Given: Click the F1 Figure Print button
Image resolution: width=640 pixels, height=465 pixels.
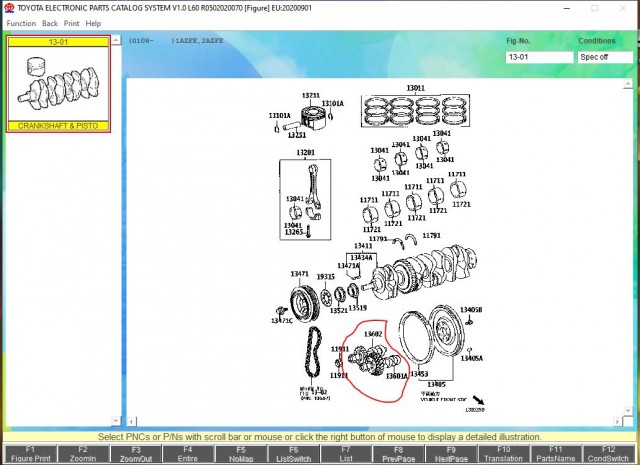Looking at the screenshot, I should 30,454.
